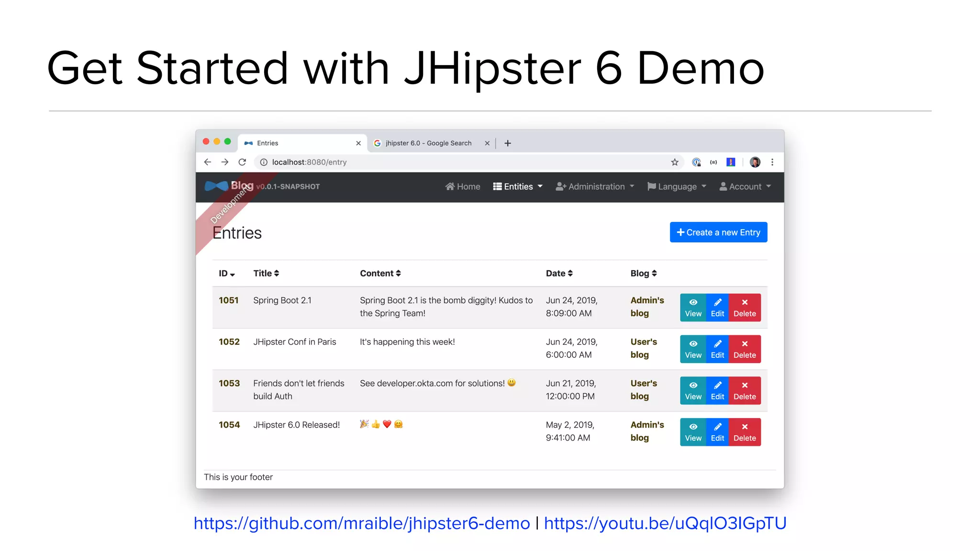The height and width of the screenshot is (551, 980).
Task: Open User's blog link in row 1053
Action: point(644,390)
